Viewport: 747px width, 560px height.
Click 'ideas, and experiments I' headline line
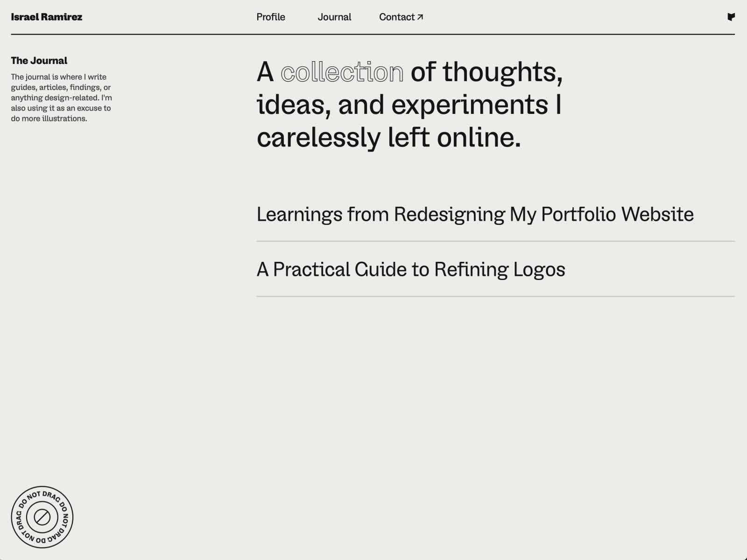pyautogui.click(x=409, y=105)
